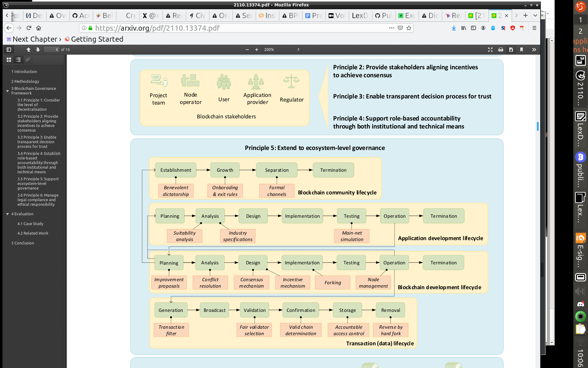This screenshot has height=368, width=588.
Task: Switch to page thumbnails view in sidebar
Action: click(9, 59)
